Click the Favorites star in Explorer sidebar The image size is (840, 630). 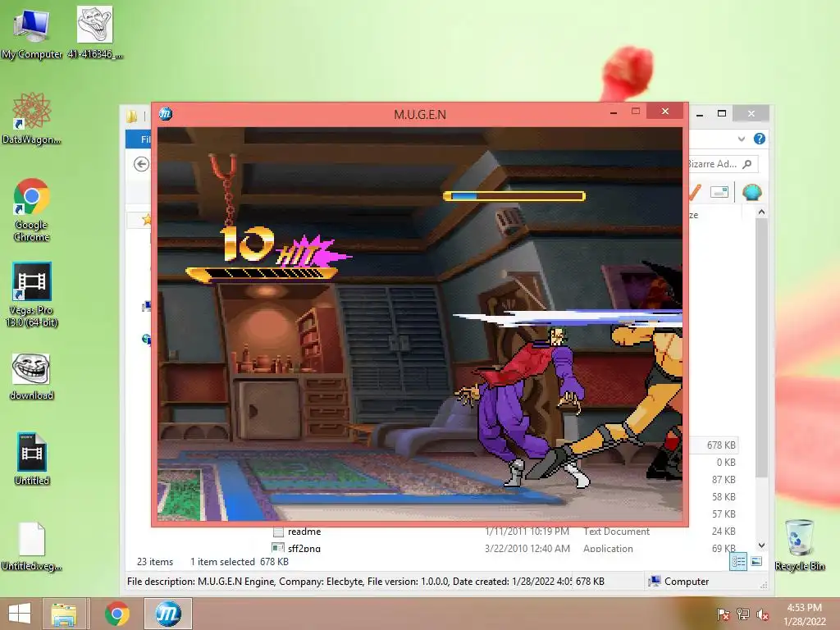tap(146, 219)
